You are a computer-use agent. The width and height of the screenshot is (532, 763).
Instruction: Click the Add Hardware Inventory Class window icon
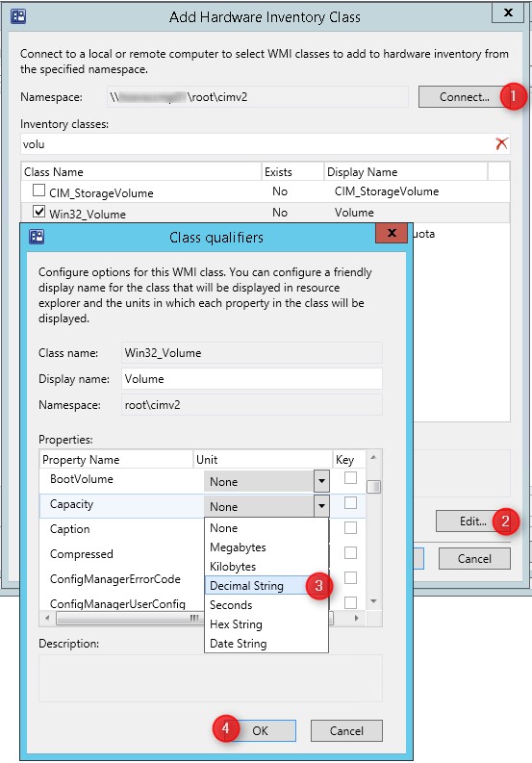(18, 16)
